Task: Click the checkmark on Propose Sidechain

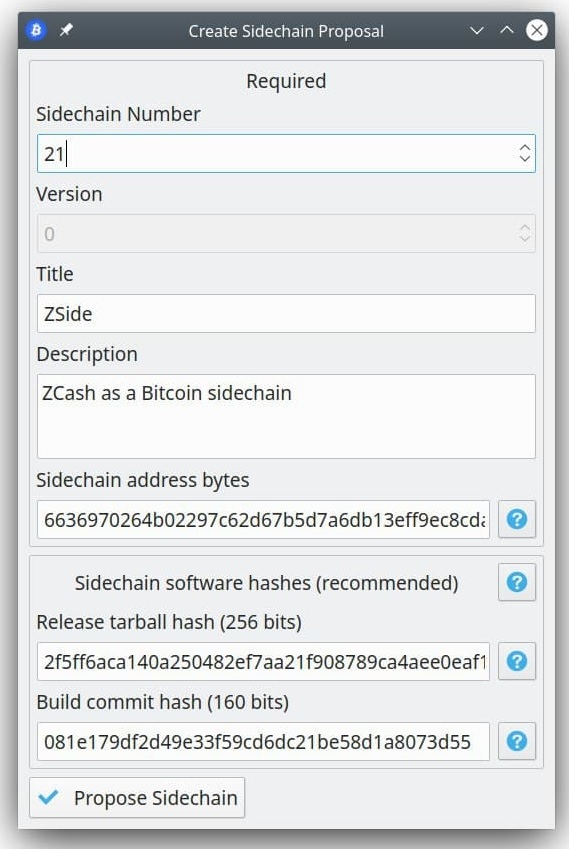Action: (49, 797)
